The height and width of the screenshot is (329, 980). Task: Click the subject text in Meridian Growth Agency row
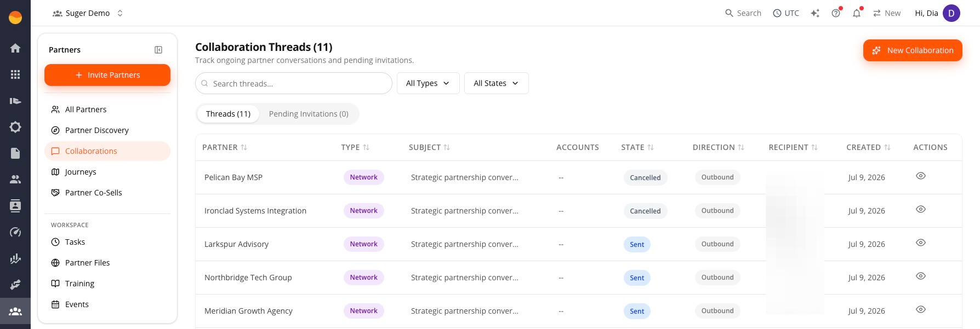point(465,311)
